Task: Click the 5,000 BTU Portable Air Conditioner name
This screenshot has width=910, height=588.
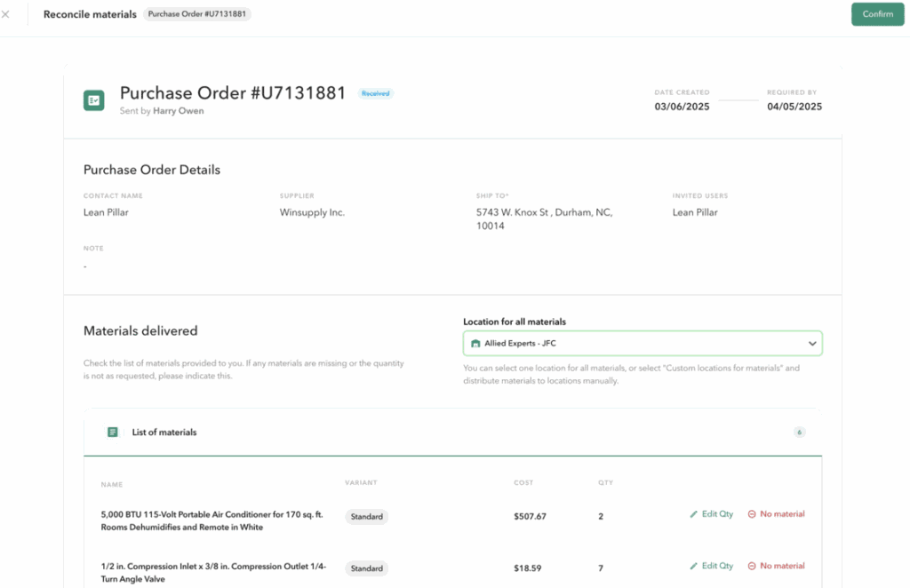Action: 212,520
